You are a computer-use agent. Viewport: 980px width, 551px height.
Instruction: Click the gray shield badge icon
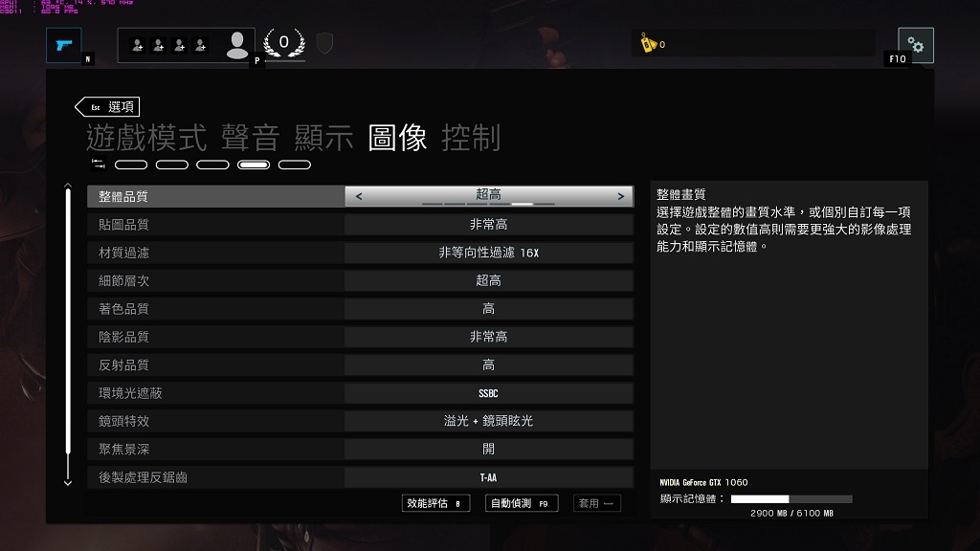(324, 43)
